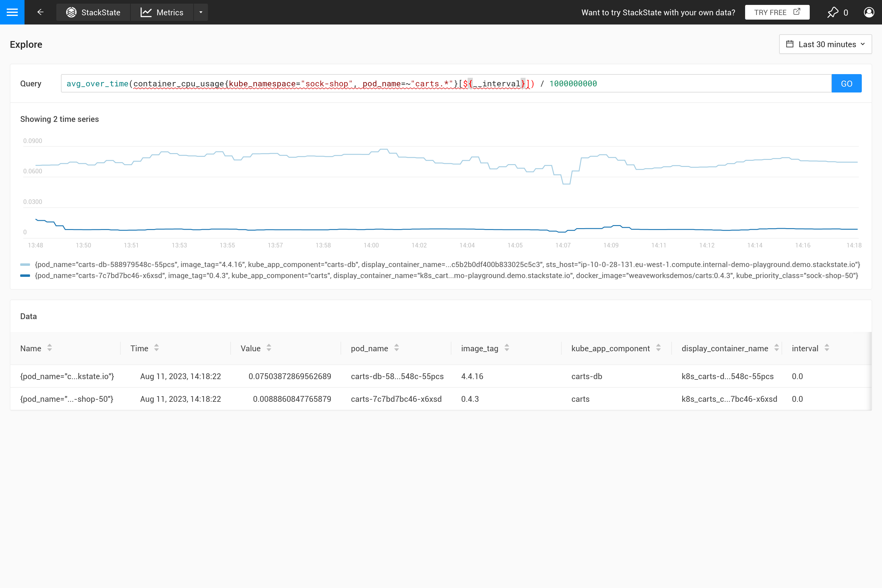Open the user profile icon
Image resolution: width=882 pixels, height=588 pixels.
869,12
